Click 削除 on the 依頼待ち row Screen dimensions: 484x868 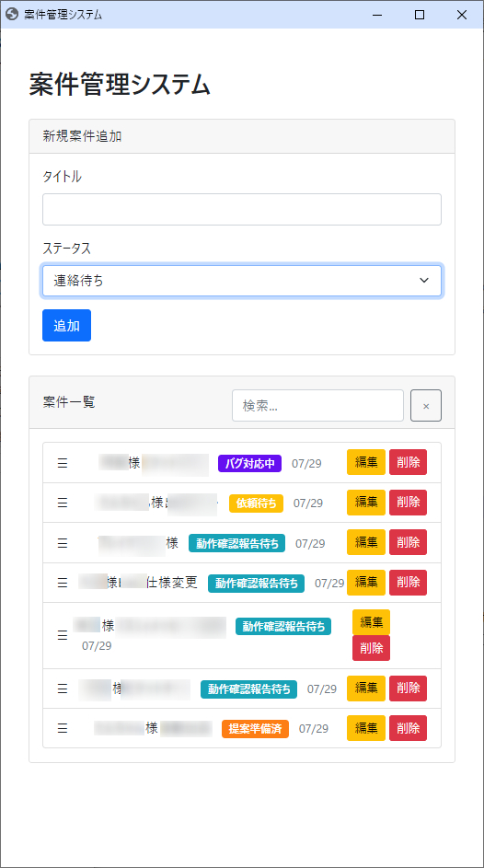point(409,502)
